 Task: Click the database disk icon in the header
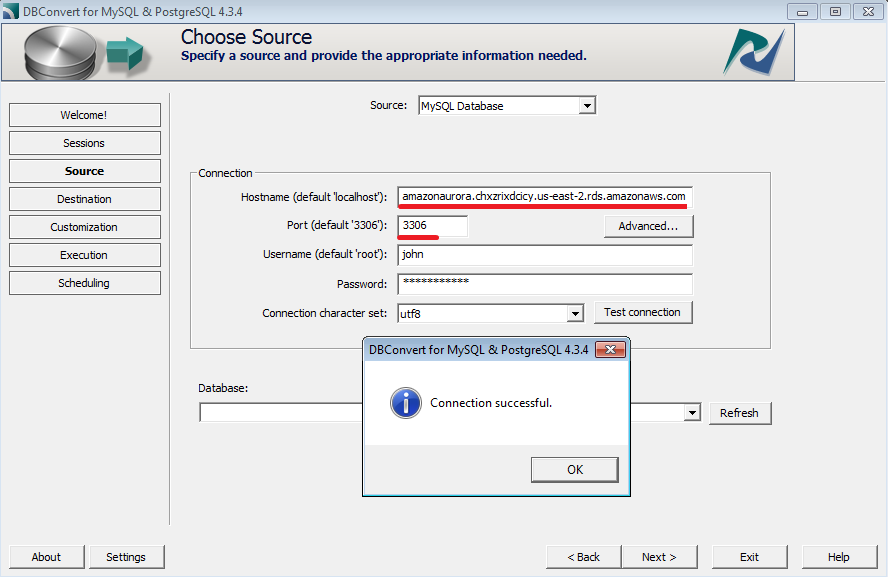[x=60, y=53]
